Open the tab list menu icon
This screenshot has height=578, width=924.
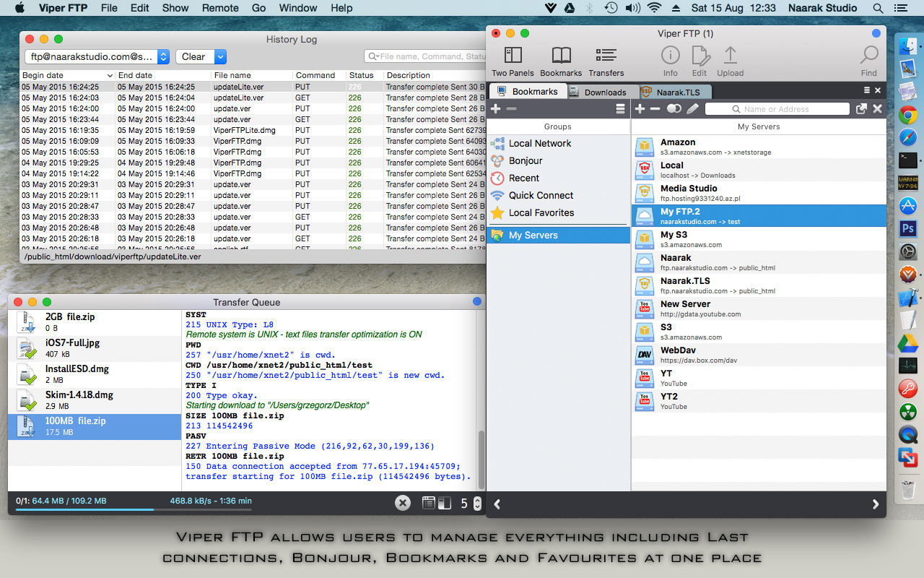867,90
